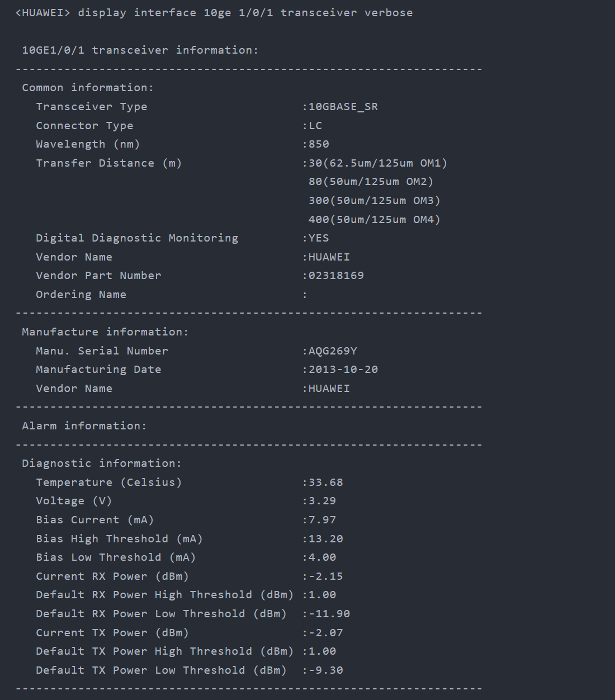Click the 'Alarm information' section header
Viewport: 615px width, 700px height.
click(84, 426)
